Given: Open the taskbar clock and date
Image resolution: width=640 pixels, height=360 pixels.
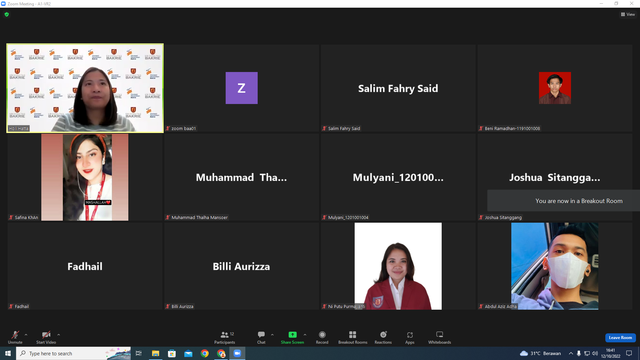Looking at the screenshot, I should point(610,353).
